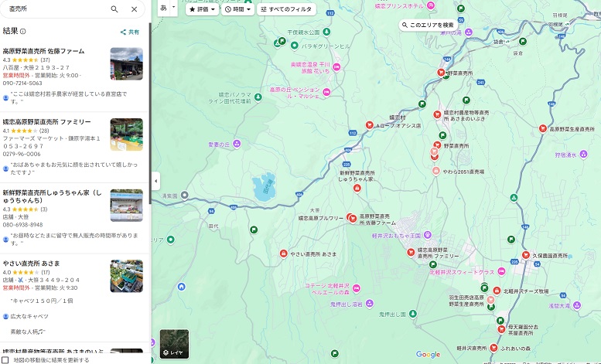601x364 pixels.
Task: Click 狩宿湧水 attraction icon
Action: point(583,155)
